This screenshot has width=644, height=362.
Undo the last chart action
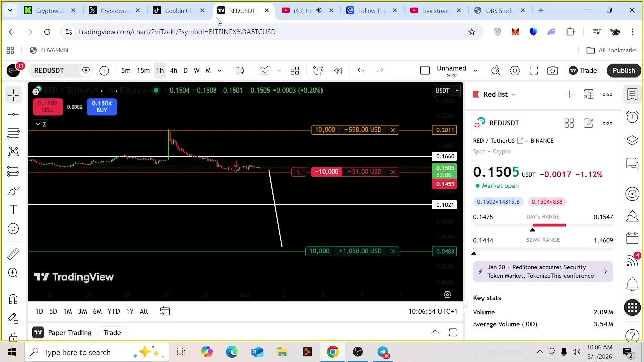[361, 71]
